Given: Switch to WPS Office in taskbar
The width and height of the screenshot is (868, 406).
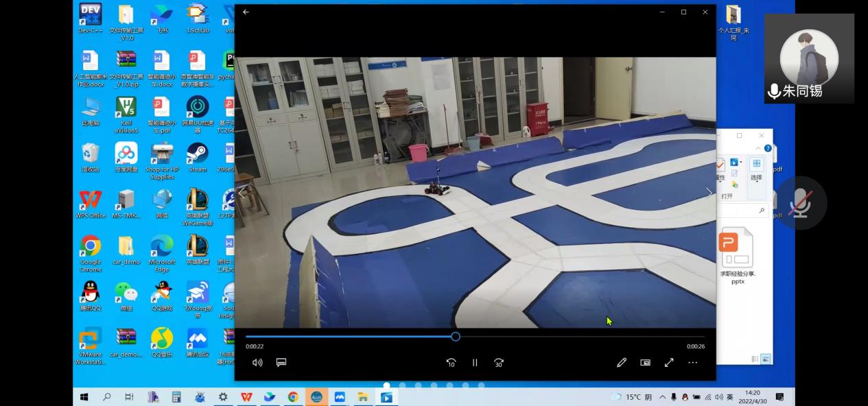Looking at the screenshot, I should click(x=246, y=397).
